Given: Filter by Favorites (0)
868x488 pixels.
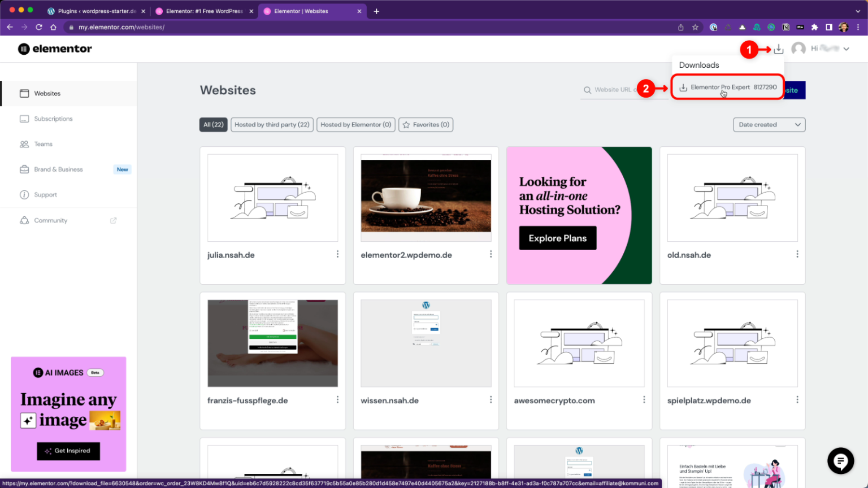Looking at the screenshot, I should 426,125.
